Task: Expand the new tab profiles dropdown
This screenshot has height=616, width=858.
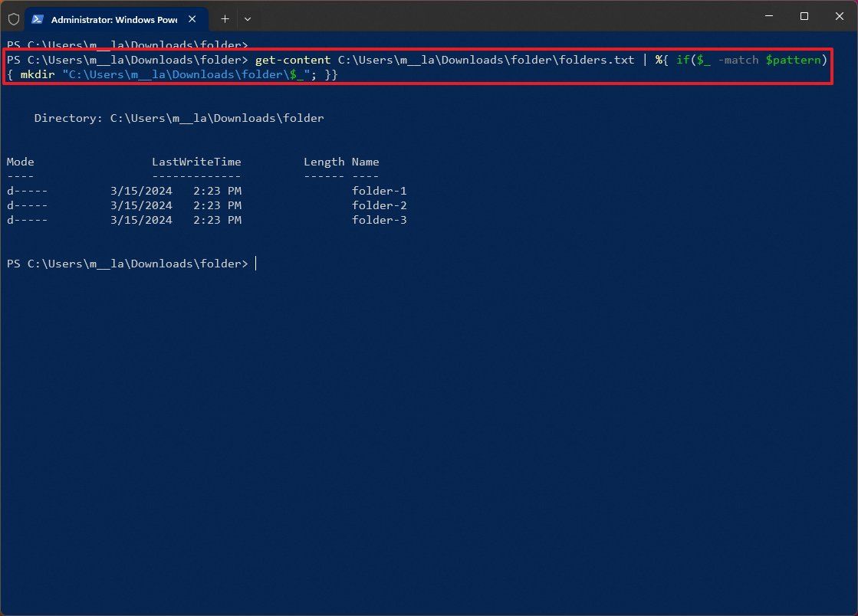Action: [247, 18]
